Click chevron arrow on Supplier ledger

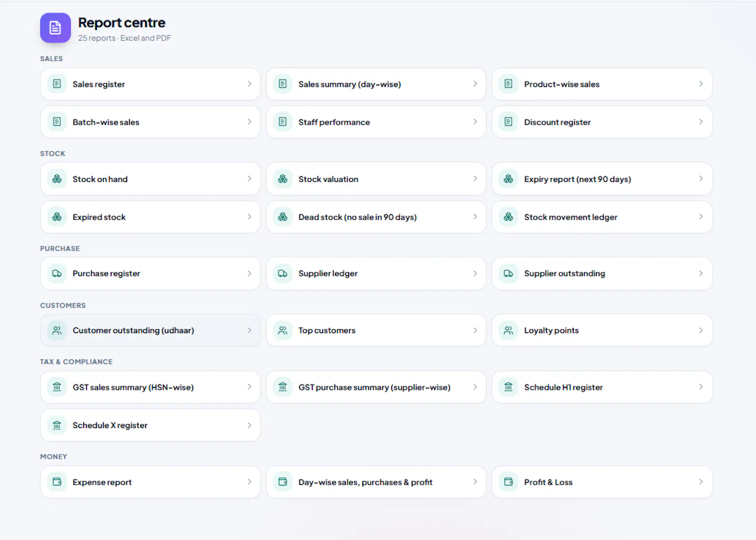[x=475, y=274]
